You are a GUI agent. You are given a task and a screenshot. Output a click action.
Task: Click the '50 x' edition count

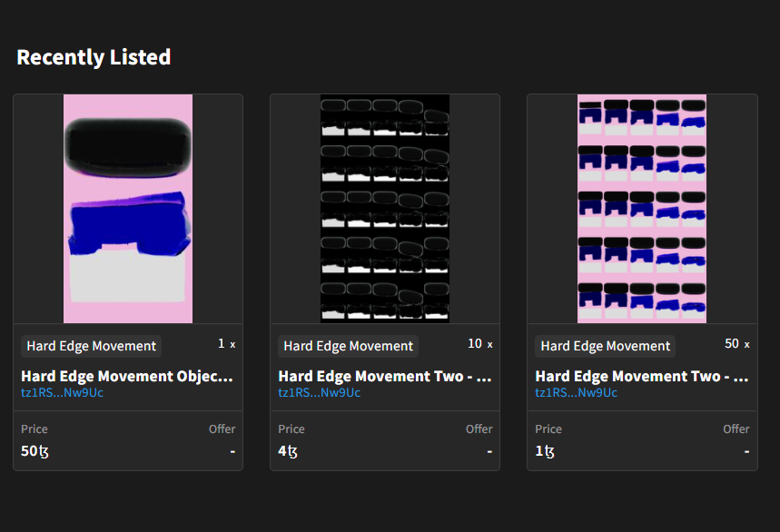pyautogui.click(x=737, y=343)
